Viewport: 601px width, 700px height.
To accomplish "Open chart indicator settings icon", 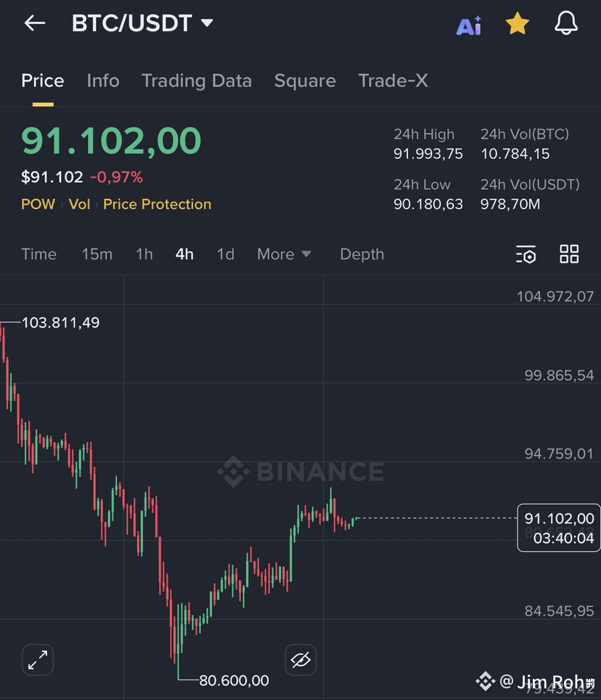I will (526, 254).
